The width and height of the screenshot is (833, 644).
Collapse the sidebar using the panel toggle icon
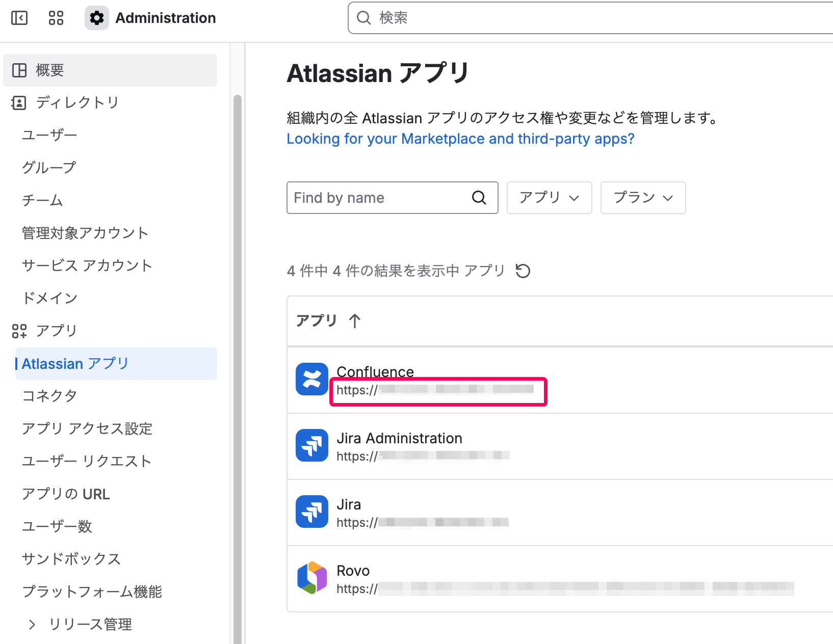(19, 18)
